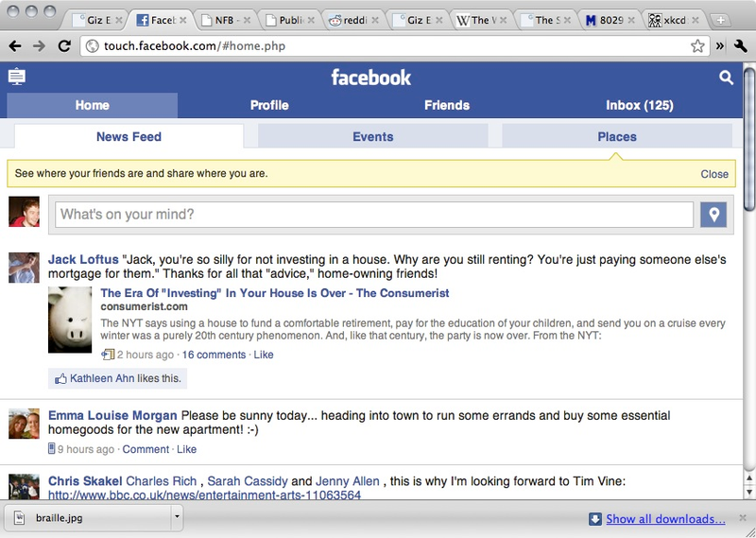This screenshot has height=538, width=756.
Task: Open Jack Loftus profile link
Action: coord(83,260)
